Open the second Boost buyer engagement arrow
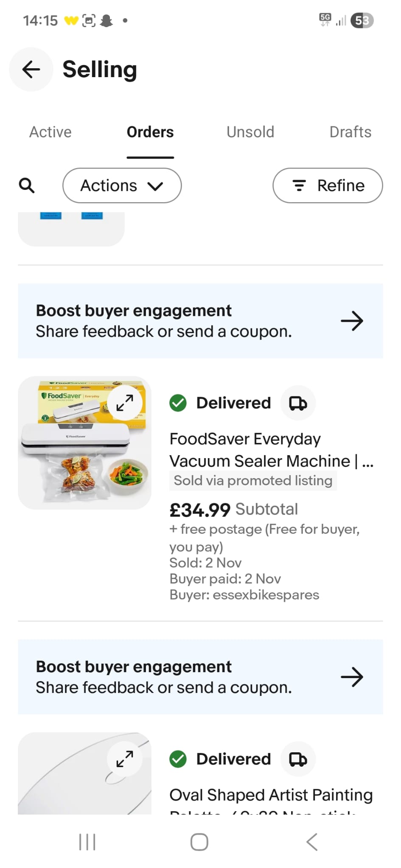 352,677
